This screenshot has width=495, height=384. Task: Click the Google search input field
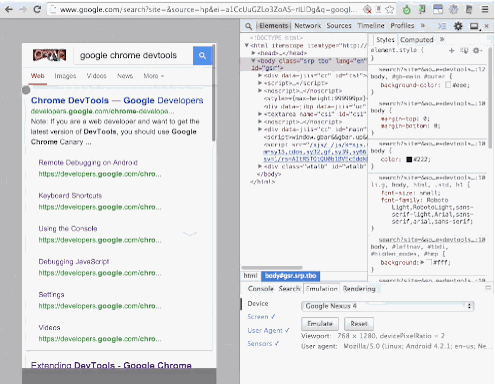coord(133,55)
